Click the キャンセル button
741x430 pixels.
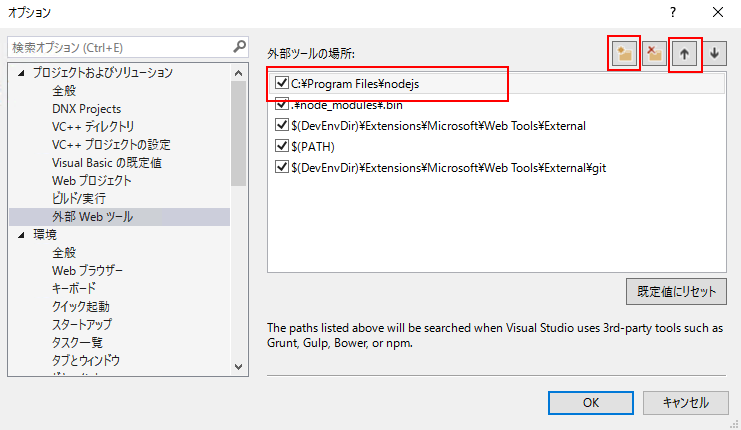[x=685, y=403]
